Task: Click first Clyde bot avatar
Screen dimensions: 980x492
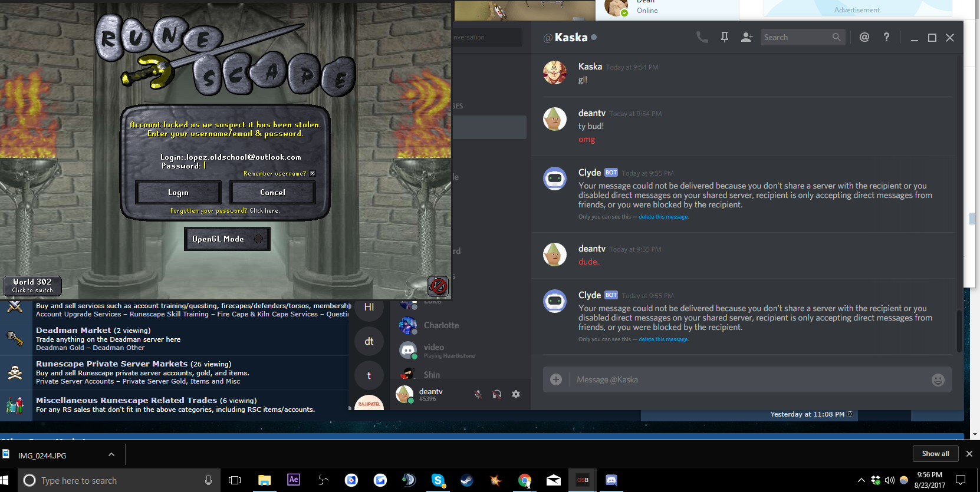Action: coord(555,179)
